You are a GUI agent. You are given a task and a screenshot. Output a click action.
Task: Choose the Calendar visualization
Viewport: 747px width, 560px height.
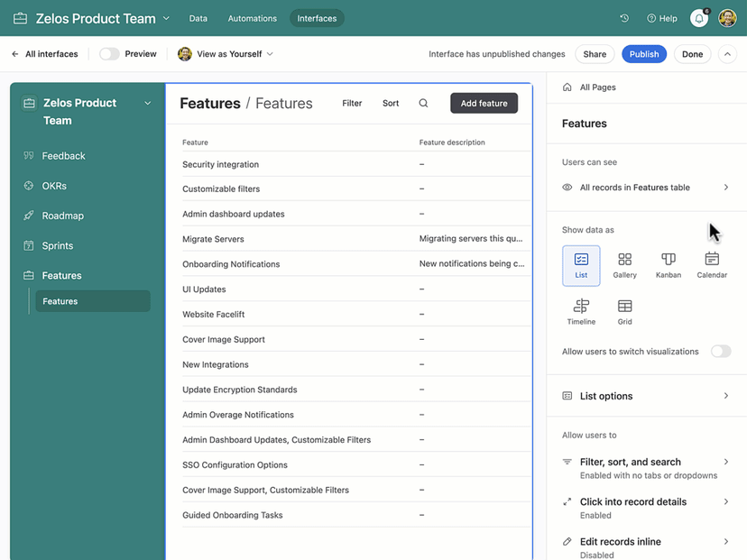coord(711,264)
